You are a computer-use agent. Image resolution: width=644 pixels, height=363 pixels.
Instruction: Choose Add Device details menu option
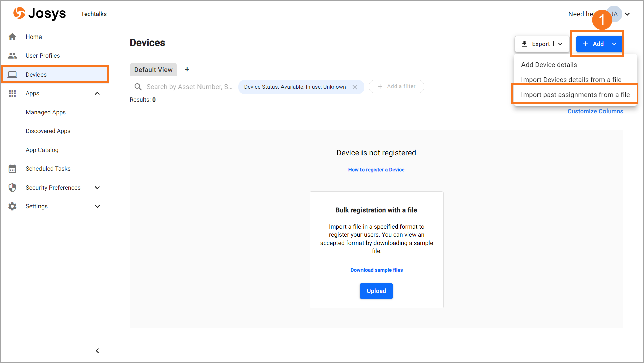pos(549,65)
